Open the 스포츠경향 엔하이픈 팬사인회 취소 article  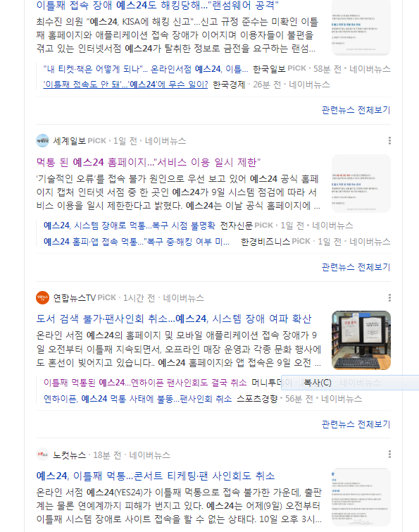[137, 399]
